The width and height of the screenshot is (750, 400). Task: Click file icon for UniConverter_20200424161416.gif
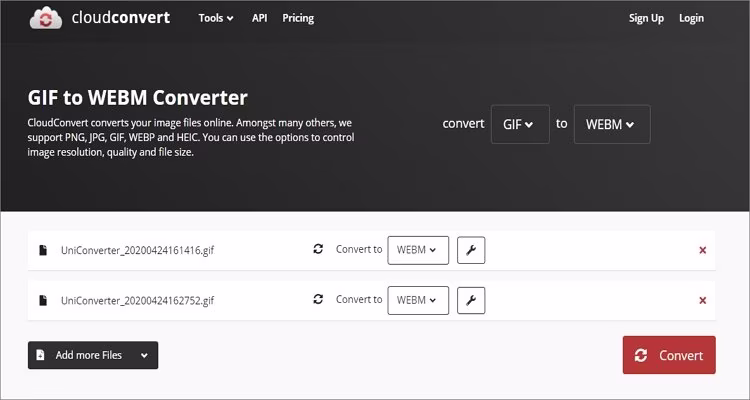(43, 250)
